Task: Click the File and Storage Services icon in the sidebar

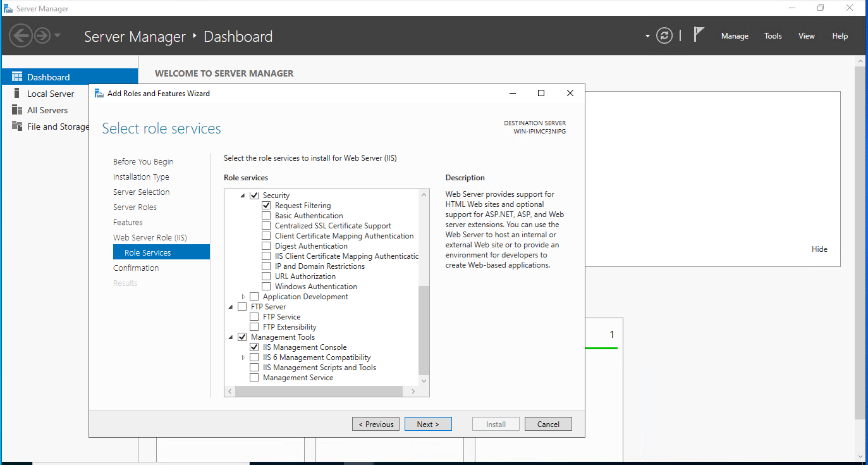Action: 17,126
